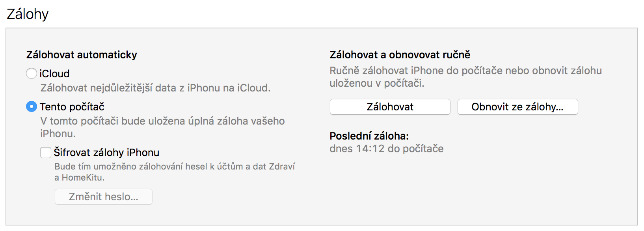Click the "a HomeKitu." text line
The height and width of the screenshot is (231, 644).
pos(79,177)
